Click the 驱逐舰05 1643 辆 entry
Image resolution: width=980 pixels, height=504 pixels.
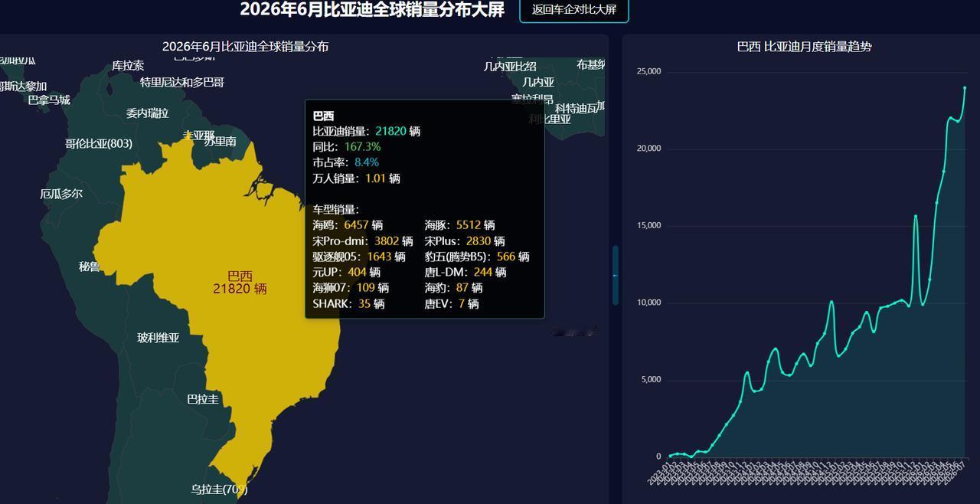[x=359, y=257]
